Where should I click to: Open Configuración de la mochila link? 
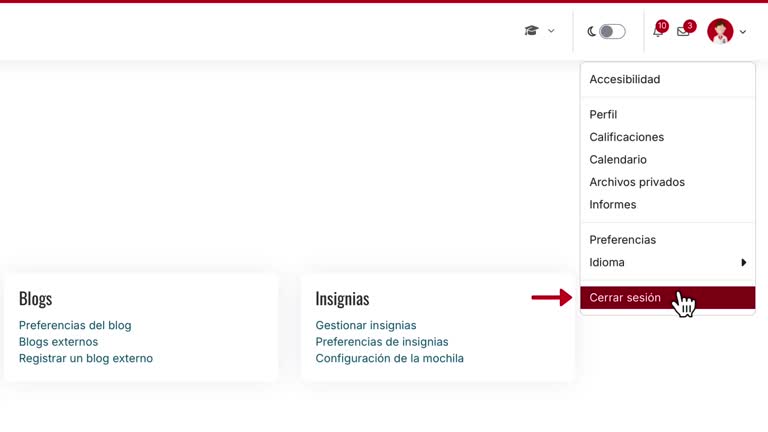pyautogui.click(x=389, y=359)
